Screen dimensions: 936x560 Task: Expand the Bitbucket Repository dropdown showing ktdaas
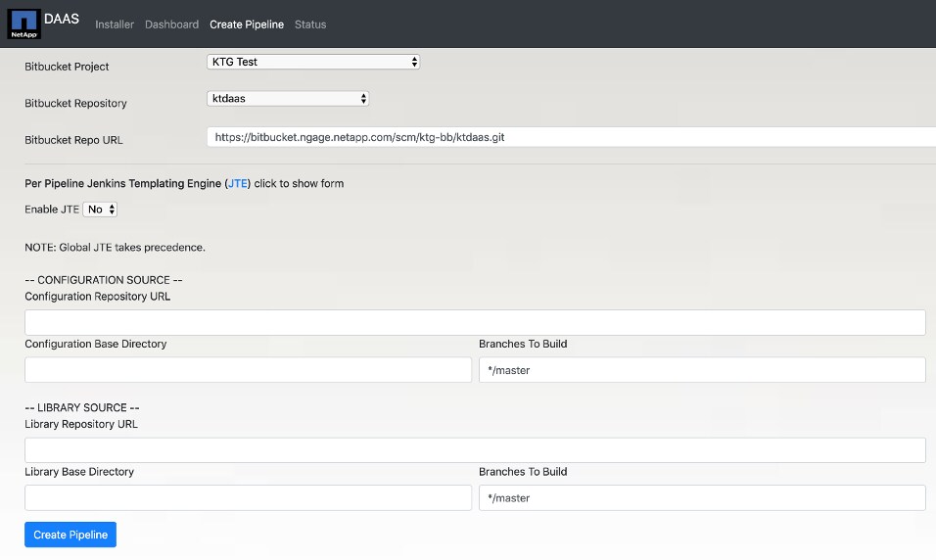click(288, 99)
